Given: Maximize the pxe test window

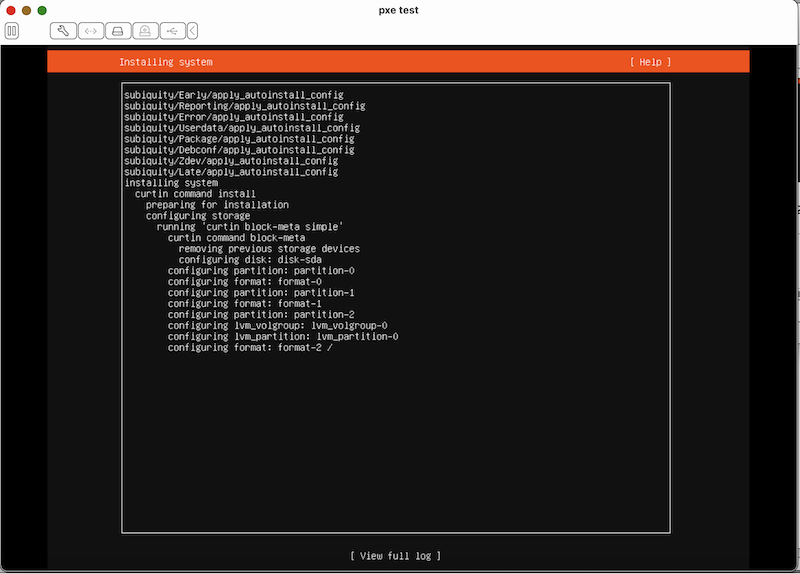Looking at the screenshot, I should tap(42, 10).
